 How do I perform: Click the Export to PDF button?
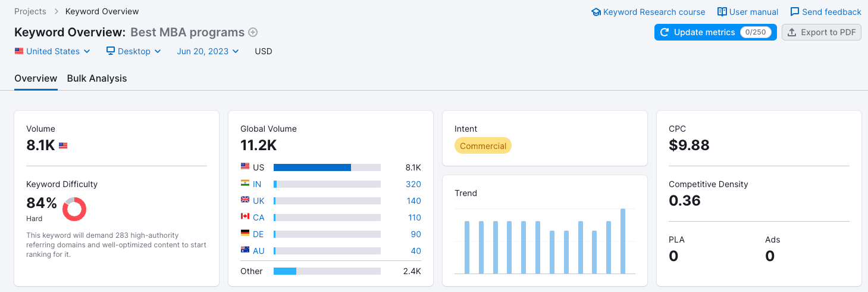[x=822, y=32]
